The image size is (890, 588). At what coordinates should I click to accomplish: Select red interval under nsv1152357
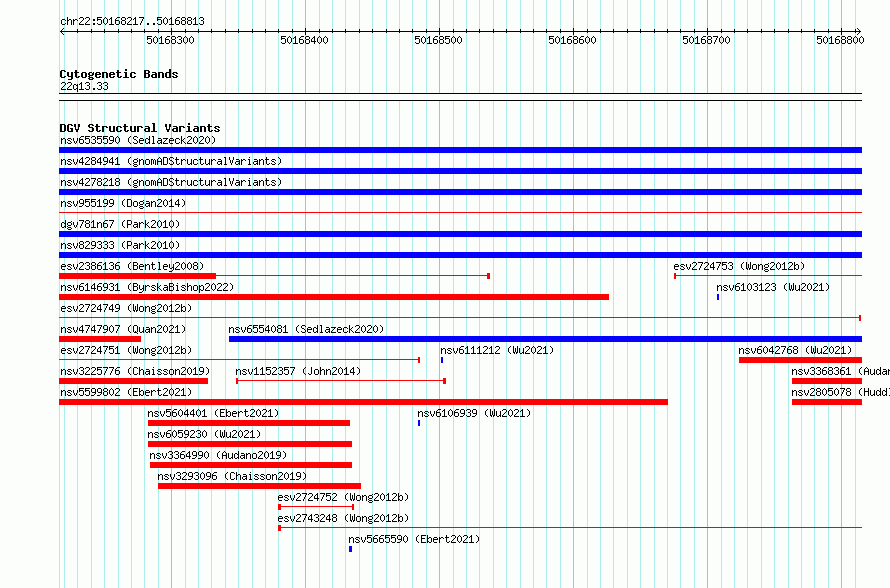(x=341, y=381)
